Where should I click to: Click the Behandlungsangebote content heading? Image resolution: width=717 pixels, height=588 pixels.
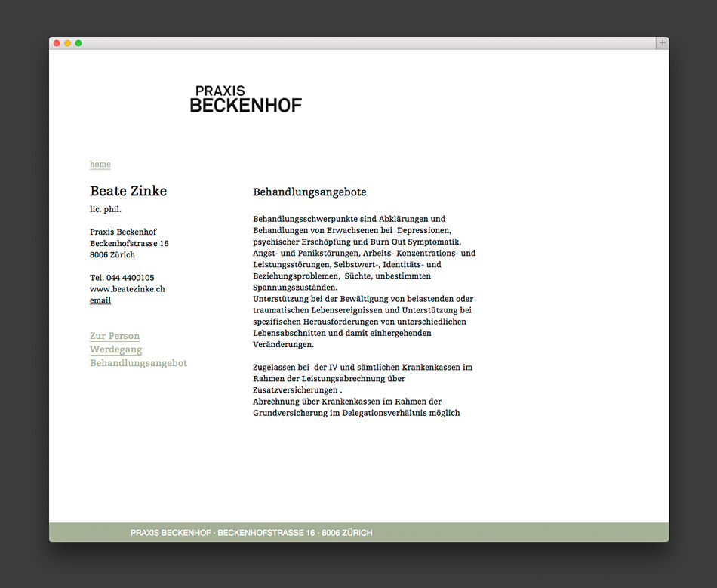(x=309, y=192)
